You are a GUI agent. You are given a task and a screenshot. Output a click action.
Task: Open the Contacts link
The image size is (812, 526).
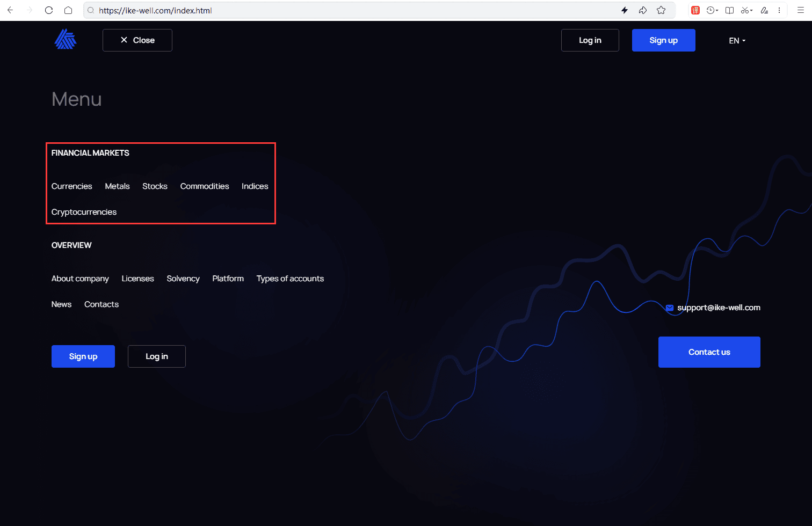pyautogui.click(x=102, y=304)
